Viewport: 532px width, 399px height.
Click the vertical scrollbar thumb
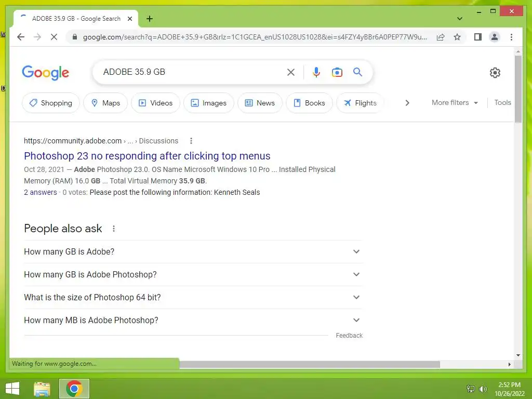click(x=518, y=89)
